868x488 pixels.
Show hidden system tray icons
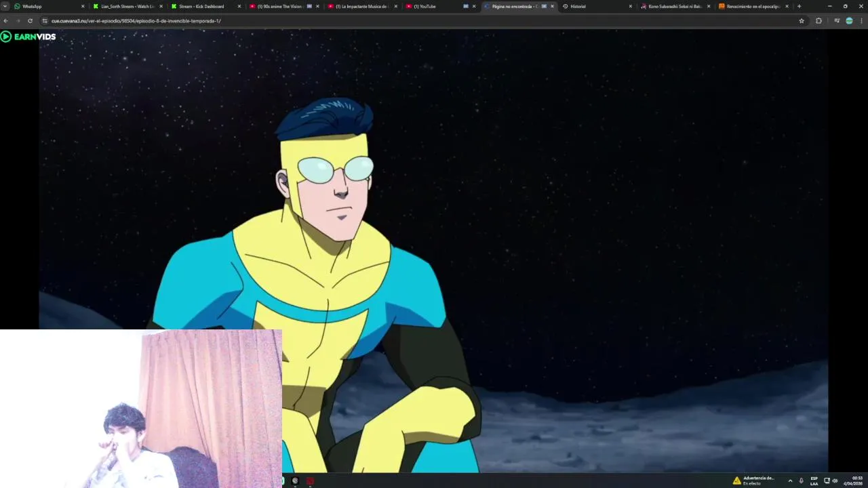(x=790, y=481)
